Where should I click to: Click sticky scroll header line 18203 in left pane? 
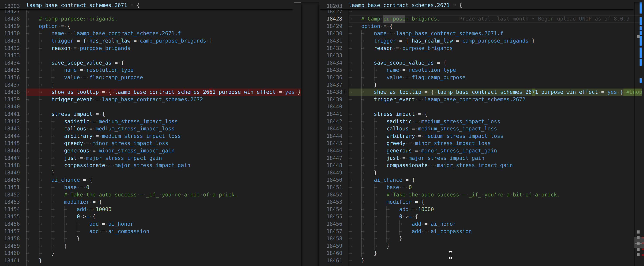coord(83,5)
